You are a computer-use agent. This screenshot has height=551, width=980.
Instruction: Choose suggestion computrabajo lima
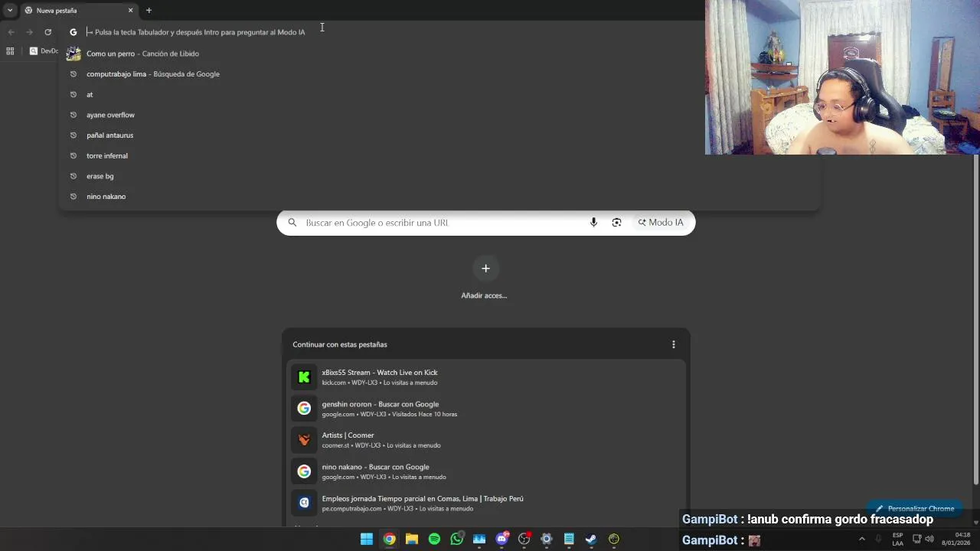pyautogui.click(x=439, y=74)
